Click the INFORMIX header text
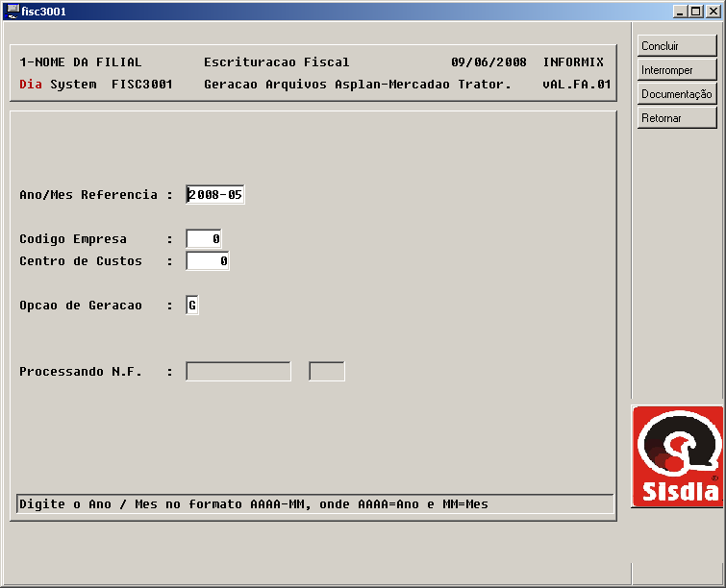726x588 pixels. pos(574,62)
